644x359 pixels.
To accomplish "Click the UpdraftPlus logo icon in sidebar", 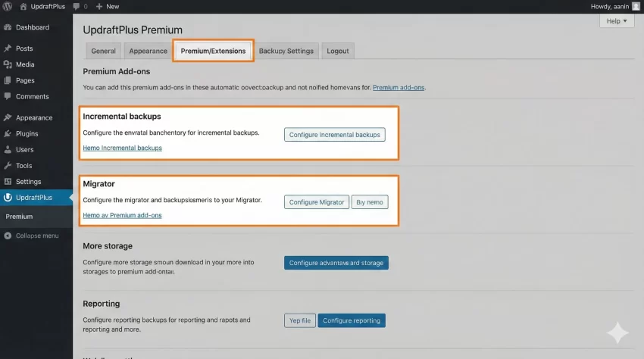I will [x=8, y=197].
